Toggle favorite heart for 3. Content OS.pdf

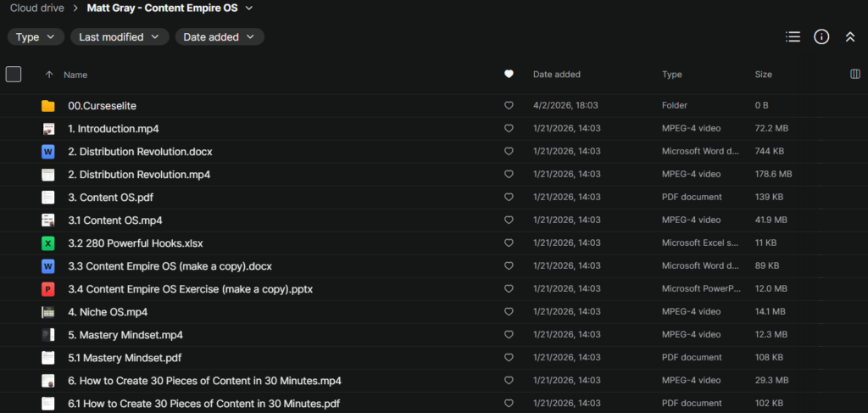[x=509, y=198]
